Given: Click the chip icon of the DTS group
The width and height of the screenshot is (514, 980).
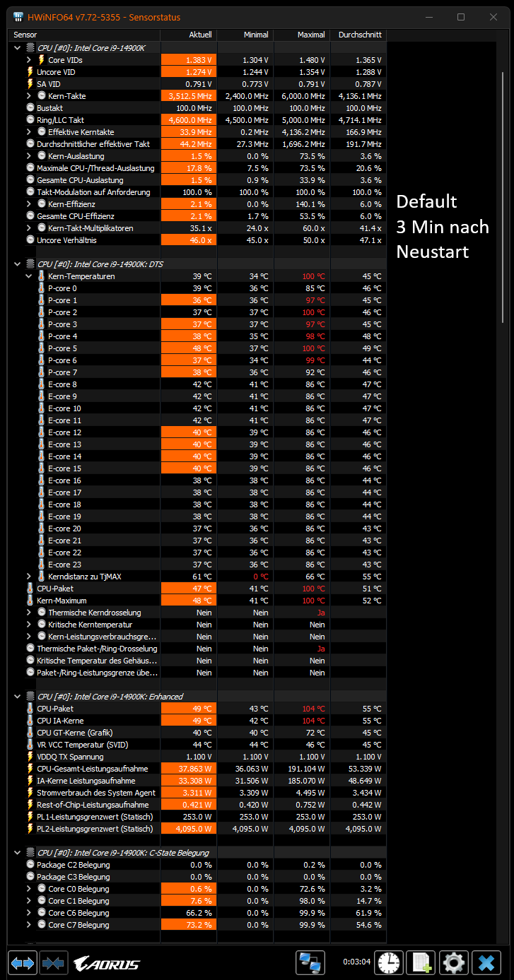Looking at the screenshot, I should pyautogui.click(x=30, y=264).
